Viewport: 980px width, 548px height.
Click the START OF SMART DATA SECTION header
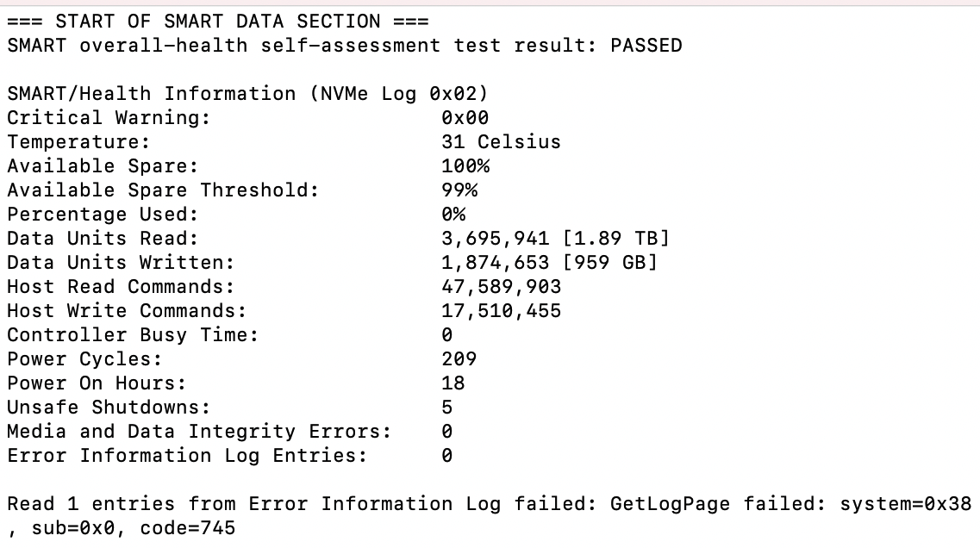(217, 22)
